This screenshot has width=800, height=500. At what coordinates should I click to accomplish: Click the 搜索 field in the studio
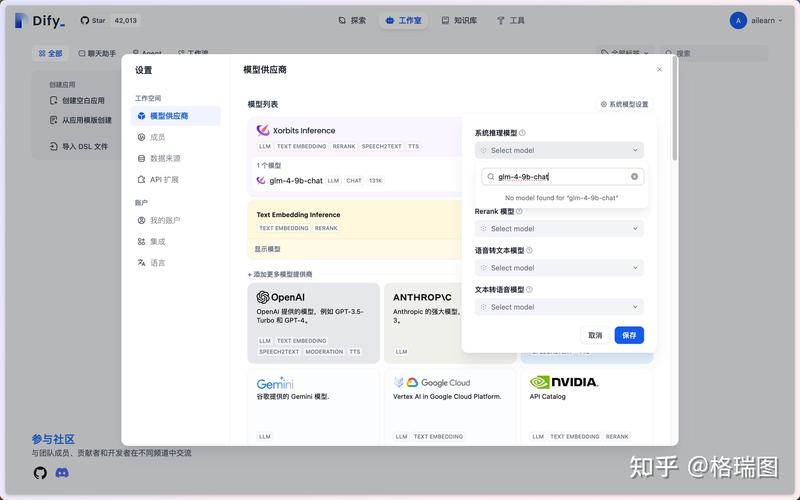tap(714, 53)
